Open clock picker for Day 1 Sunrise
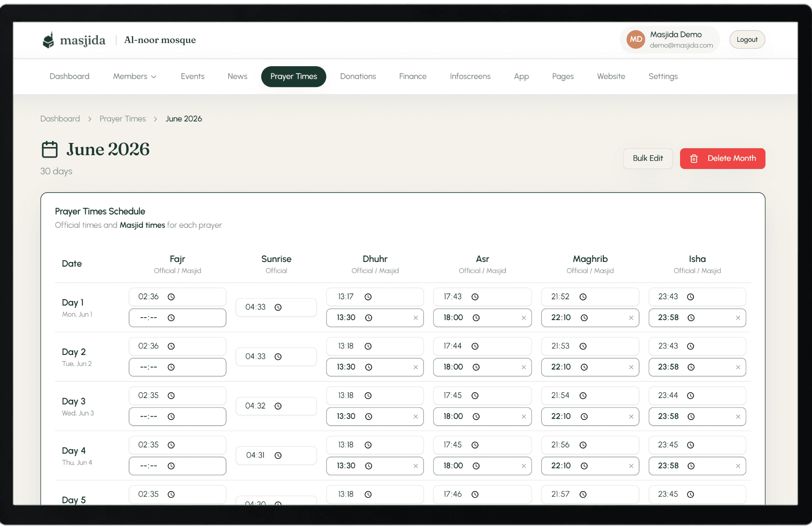This screenshot has height=528, width=812. point(278,307)
